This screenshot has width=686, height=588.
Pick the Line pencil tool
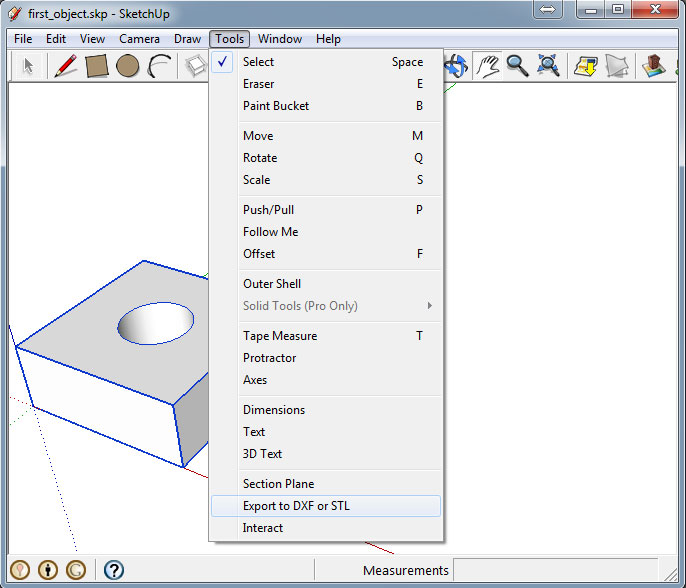pos(66,66)
